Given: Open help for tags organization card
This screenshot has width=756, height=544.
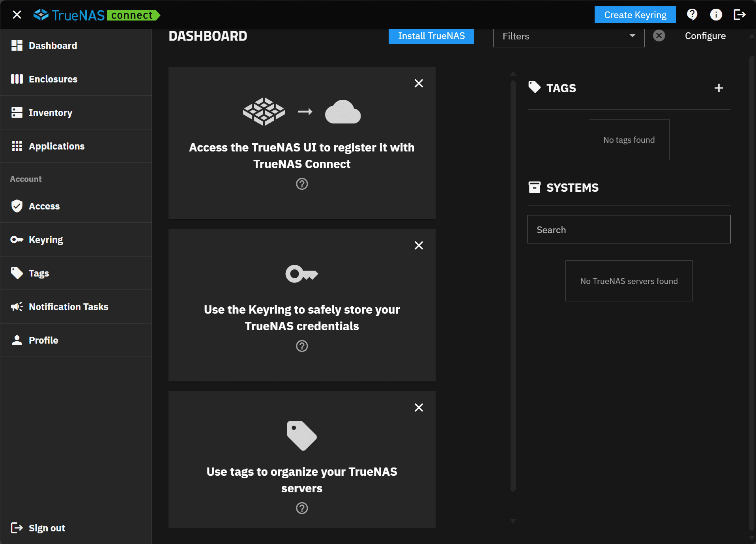Looking at the screenshot, I should coord(302,508).
